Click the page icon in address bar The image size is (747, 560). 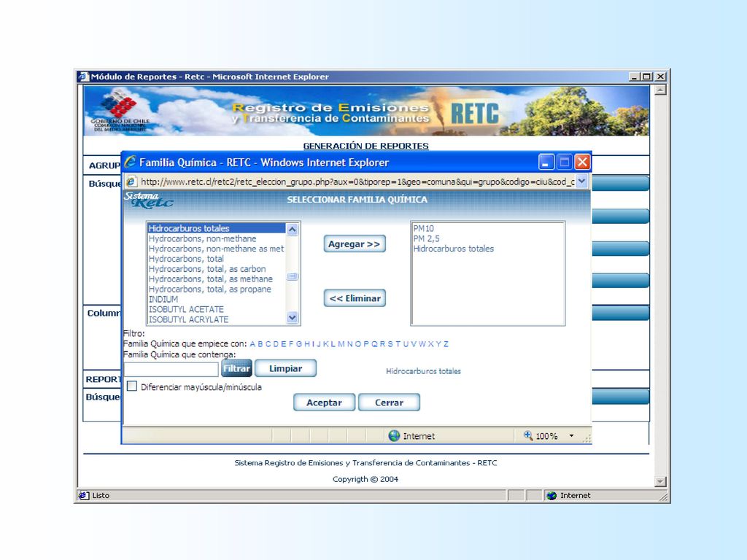[131, 182]
